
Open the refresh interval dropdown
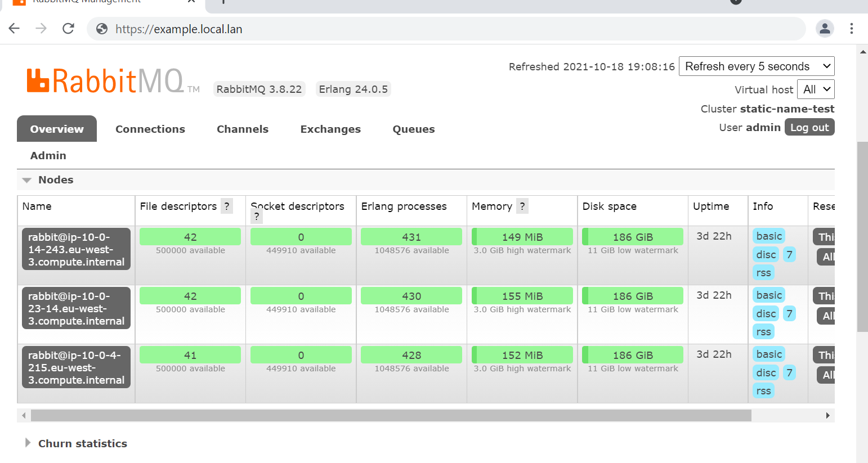pyautogui.click(x=757, y=66)
